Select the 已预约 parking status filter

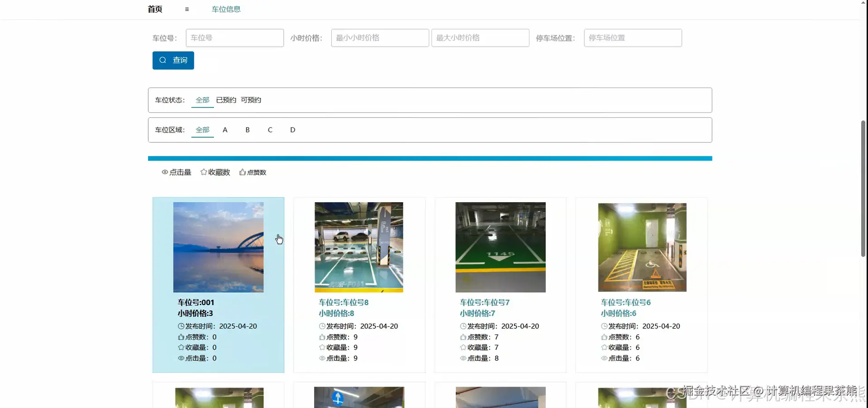(226, 100)
